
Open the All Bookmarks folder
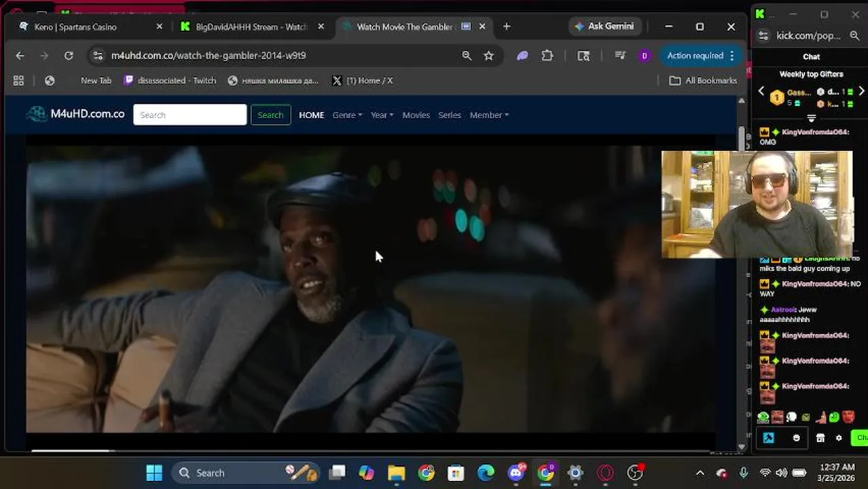(703, 80)
